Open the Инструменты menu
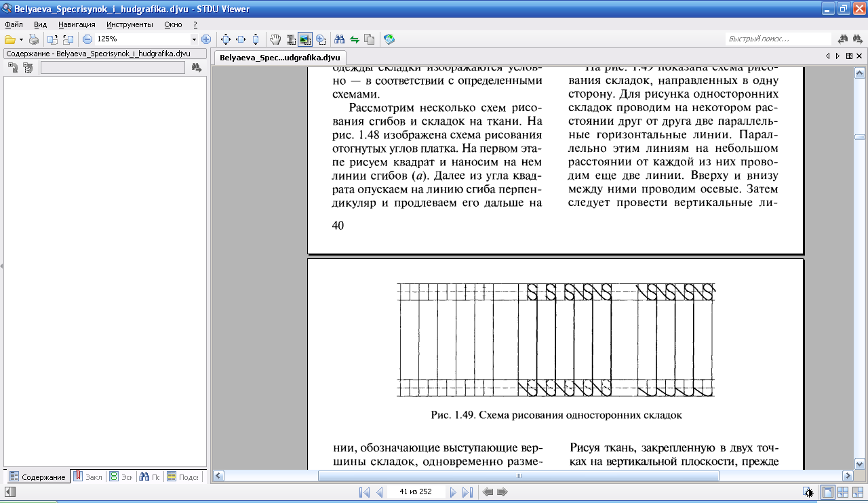The height and width of the screenshot is (503, 868). 130,24
